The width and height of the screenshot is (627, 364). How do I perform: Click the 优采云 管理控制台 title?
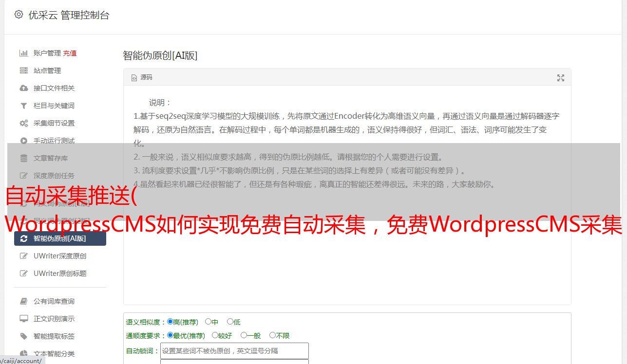pyautogui.click(x=69, y=15)
